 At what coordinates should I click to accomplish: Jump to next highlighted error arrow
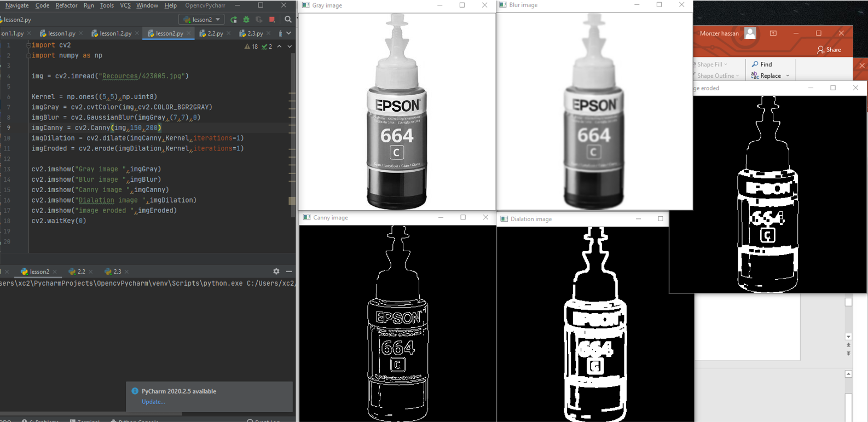(290, 47)
